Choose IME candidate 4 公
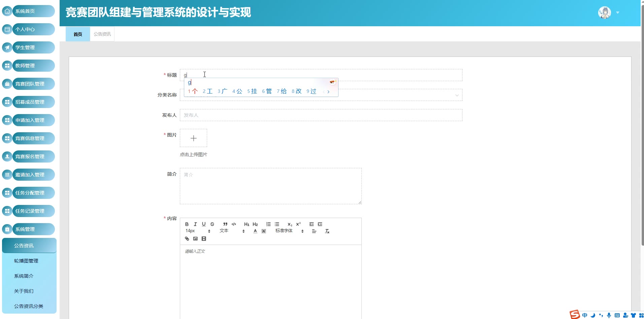644x319 pixels. 237,91
